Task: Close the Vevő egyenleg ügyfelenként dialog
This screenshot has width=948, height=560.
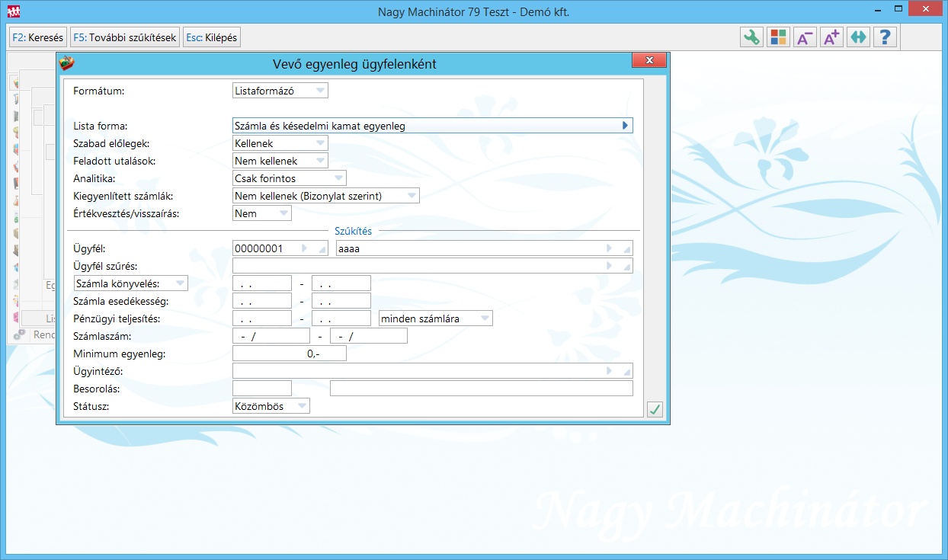Action: click(649, 61)
